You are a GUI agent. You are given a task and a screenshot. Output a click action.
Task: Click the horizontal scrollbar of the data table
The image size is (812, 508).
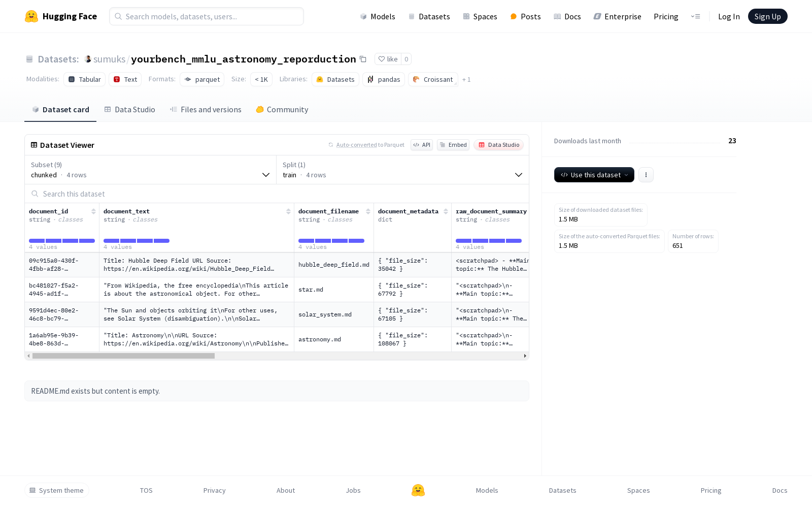tap(123, 356)
